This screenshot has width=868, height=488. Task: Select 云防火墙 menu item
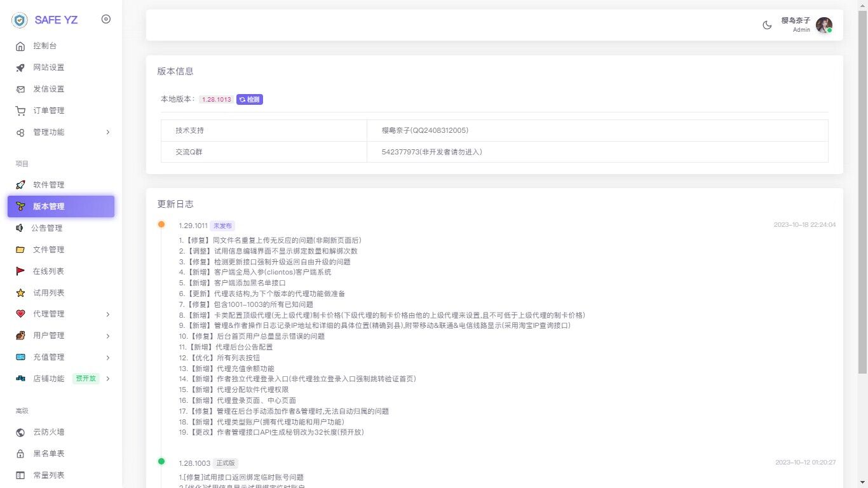pyautogui.click(x=49, y=432)
